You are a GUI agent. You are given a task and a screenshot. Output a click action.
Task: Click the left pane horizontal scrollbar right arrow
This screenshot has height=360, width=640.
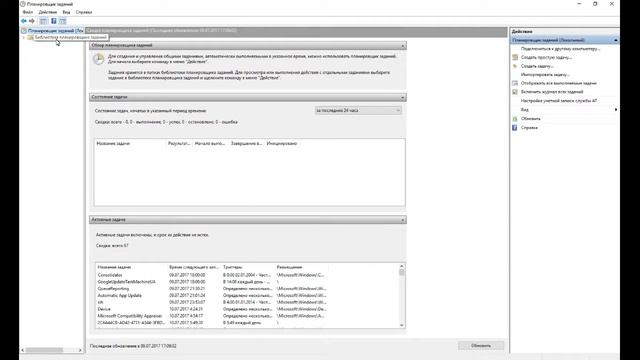[80, 350]
